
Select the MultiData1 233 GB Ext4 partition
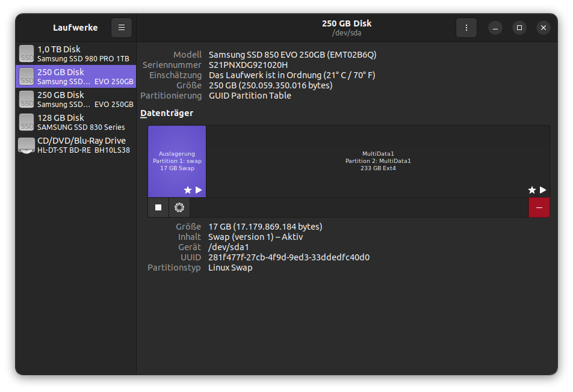[x=377, y=161]
